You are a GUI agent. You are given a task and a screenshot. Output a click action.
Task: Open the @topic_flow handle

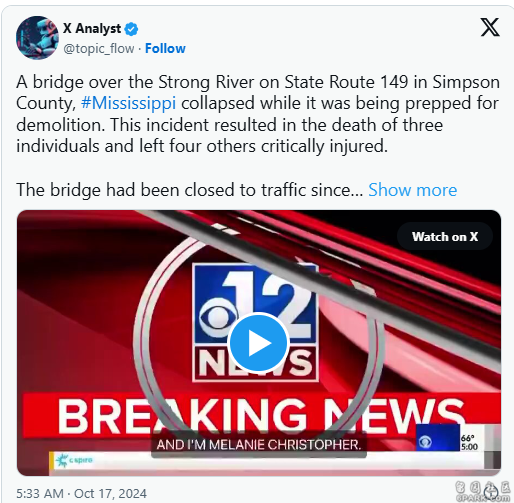(x=99, y=49)
